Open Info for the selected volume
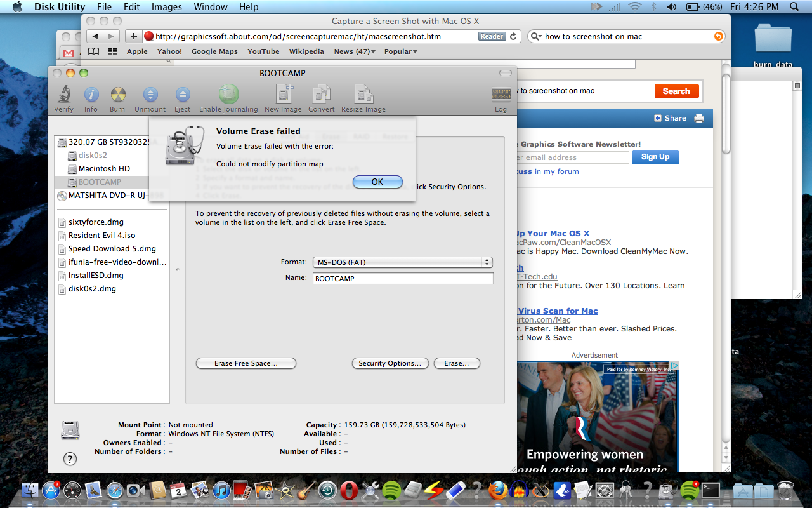 (91, 95)
